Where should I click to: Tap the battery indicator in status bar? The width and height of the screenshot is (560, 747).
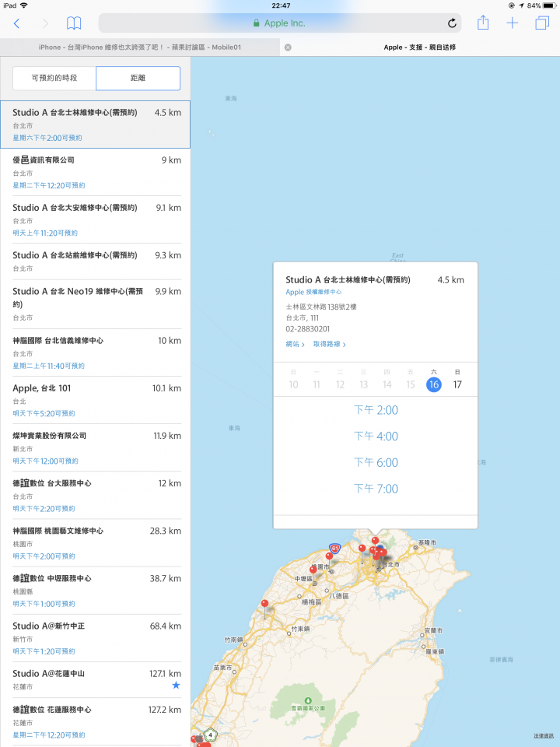tap(550, 5)
